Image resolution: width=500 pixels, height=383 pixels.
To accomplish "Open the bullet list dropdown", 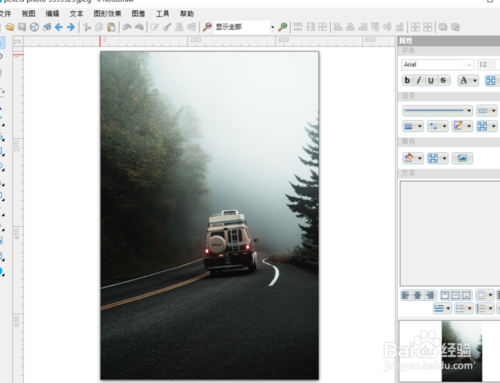I will point(464,308).
